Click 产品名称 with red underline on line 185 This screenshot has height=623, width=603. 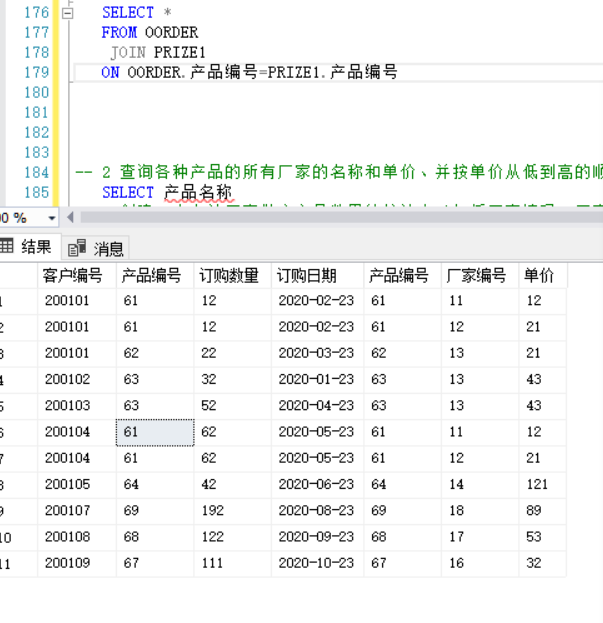coord(198,193)
